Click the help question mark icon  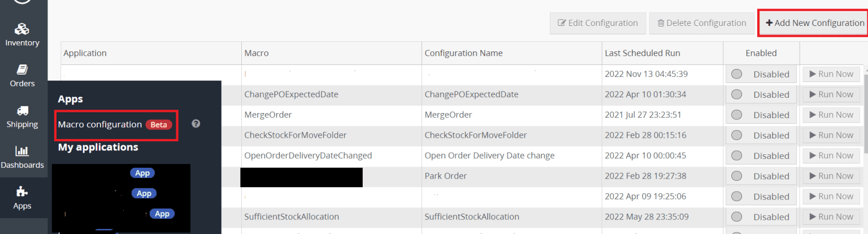point(196,124)
